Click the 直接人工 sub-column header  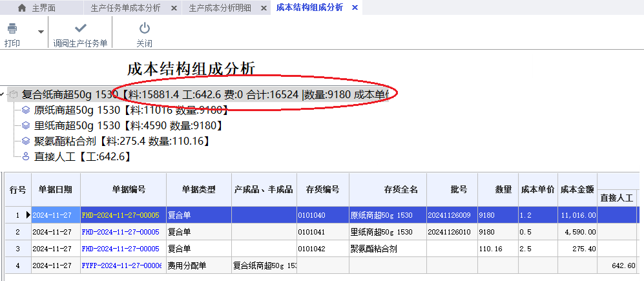coord(617,198)
